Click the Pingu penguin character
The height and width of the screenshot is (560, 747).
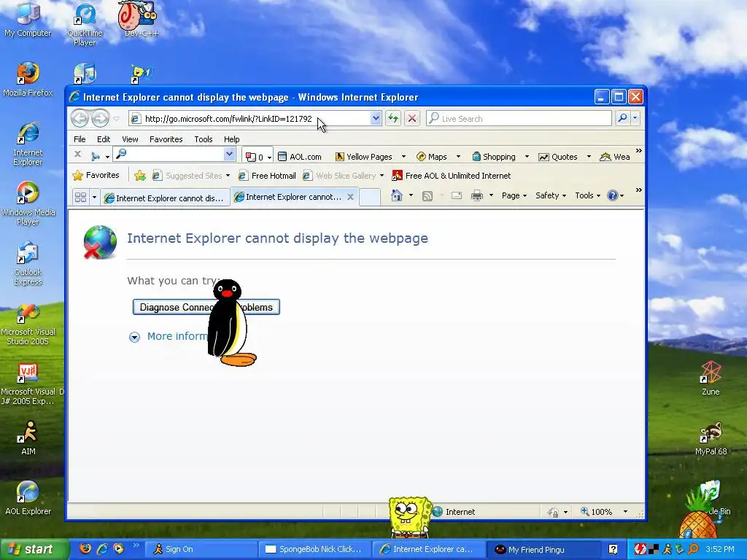[x=230, y=322]
